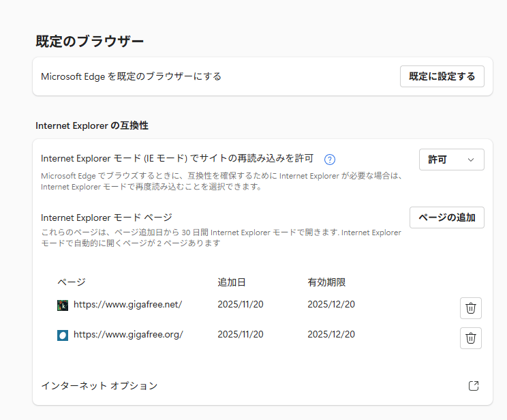The width and height of the screenshot is (507, 420).
Task: Click the 2025/12/20 expiry date for gigafree.org
Action: [331, 335]
